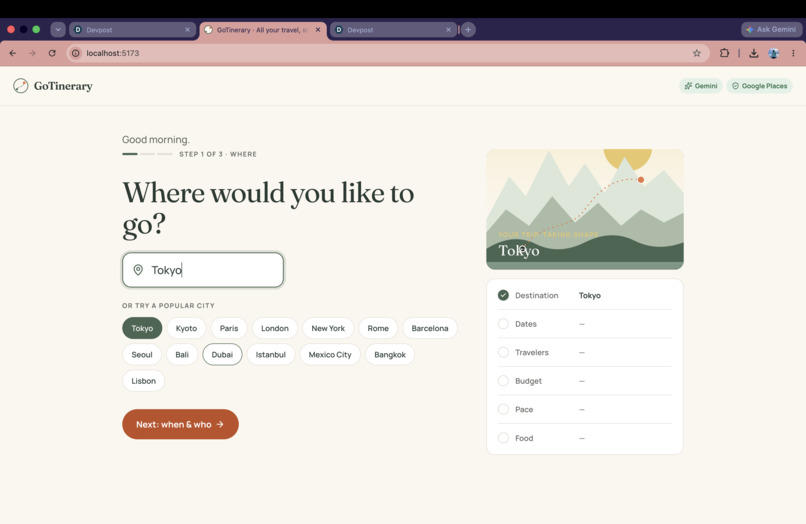Click 'OR TRY A POPULAR CITY' label
The width and height of the screenshot is (806, 524).
pos(168,305)
